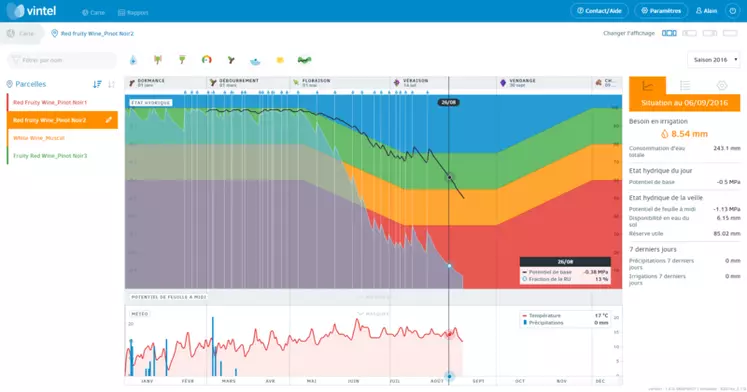747x392 pixels.
Task: Click the 26/08 date cursor label
Action: tap(448, 102)
